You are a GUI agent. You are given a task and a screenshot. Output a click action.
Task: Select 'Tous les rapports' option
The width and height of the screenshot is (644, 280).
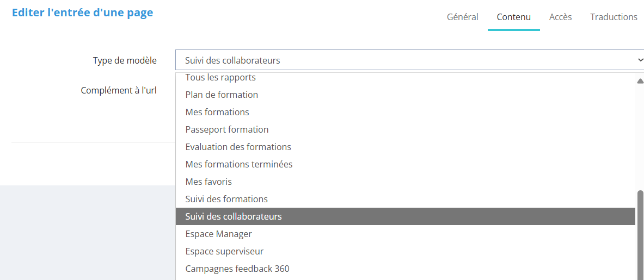[220, 78]
